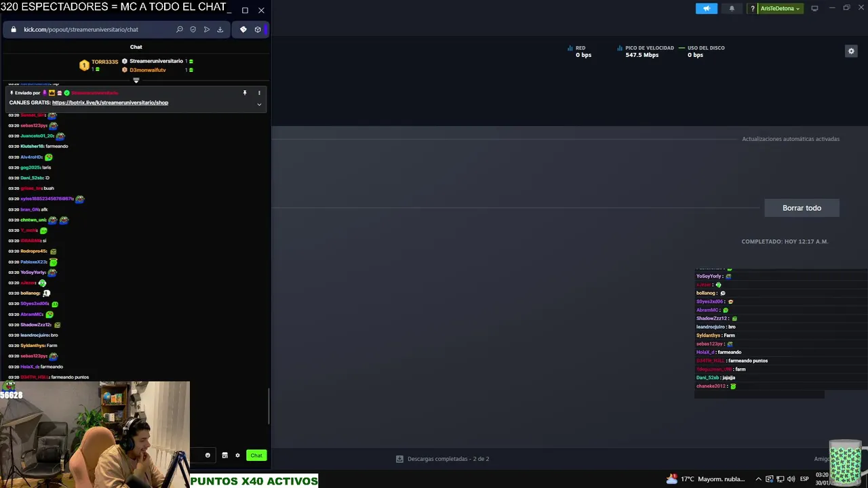Open the shield protection icon in address bar

click(x=193, y=29)
